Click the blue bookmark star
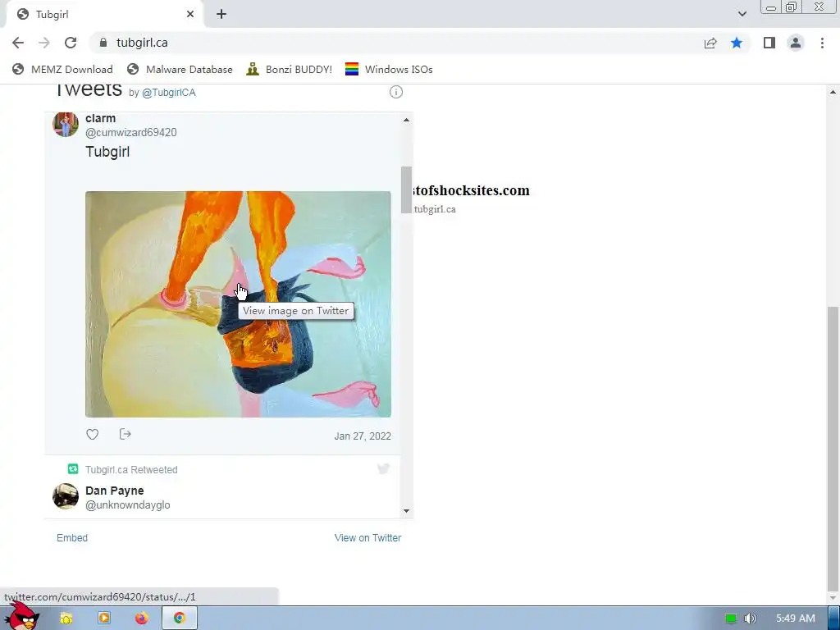 coord(737,43)
